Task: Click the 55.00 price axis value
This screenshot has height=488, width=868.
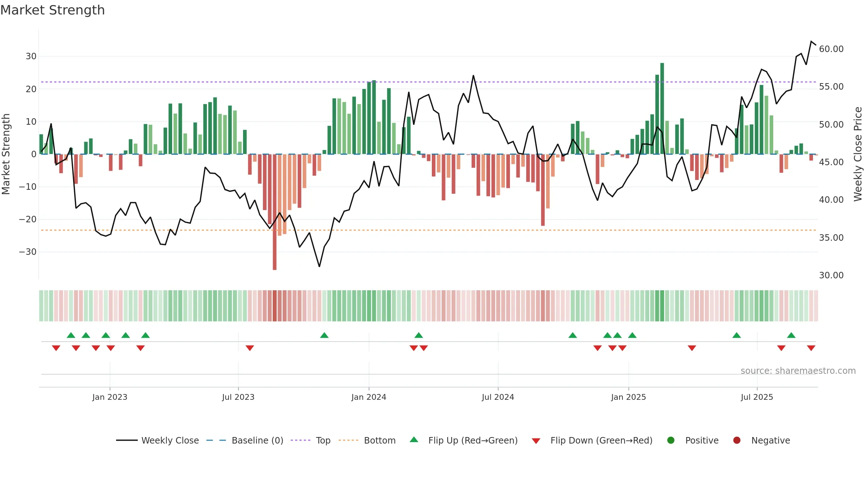Action: 831,87
